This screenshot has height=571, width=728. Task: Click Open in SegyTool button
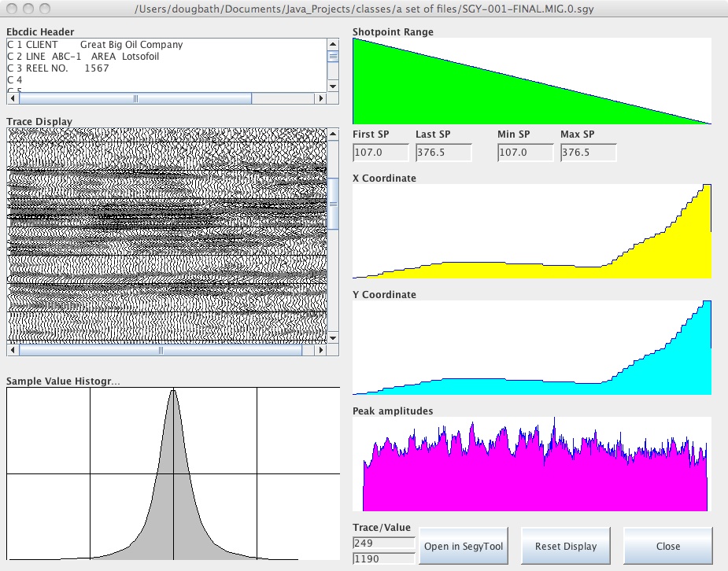(463, 546)
